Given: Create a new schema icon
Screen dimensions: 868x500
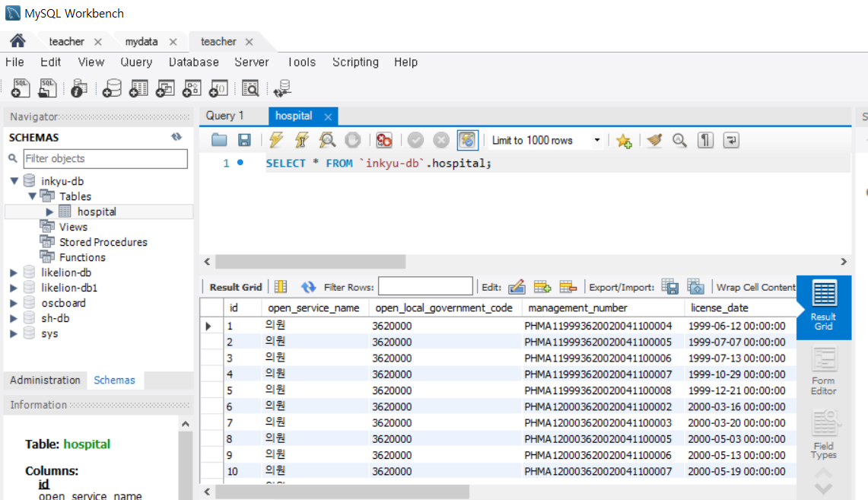Looking at the screenshot, I should click(111, 88).
